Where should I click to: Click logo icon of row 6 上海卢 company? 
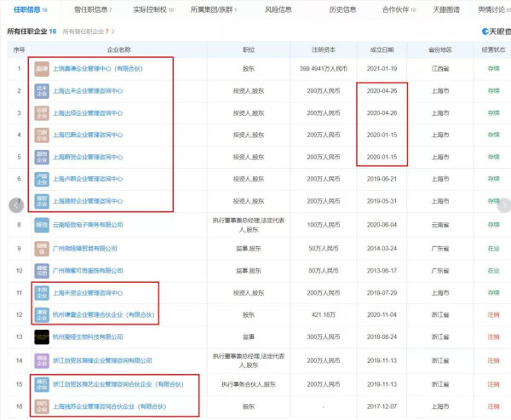42,179
